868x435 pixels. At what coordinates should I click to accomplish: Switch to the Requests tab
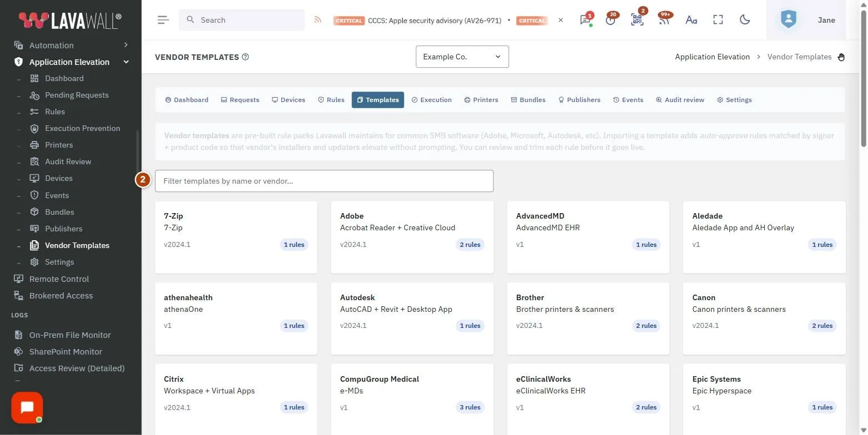240,100
